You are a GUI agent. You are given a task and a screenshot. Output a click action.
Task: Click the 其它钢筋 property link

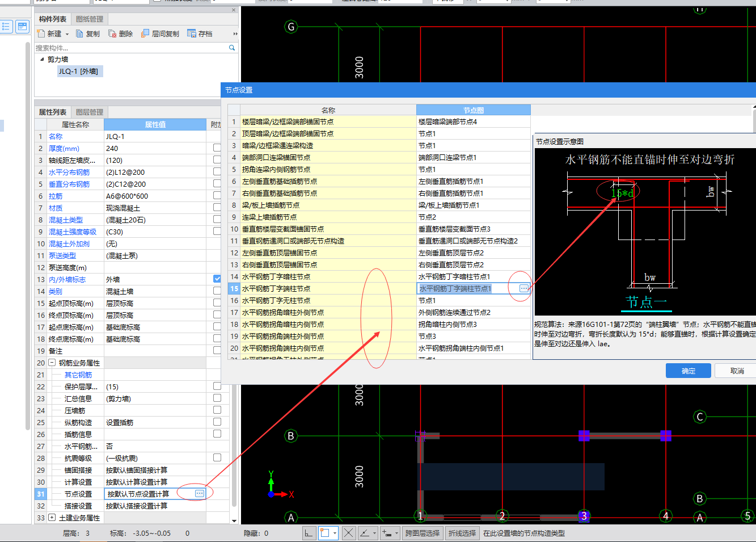tap(78, 375)
